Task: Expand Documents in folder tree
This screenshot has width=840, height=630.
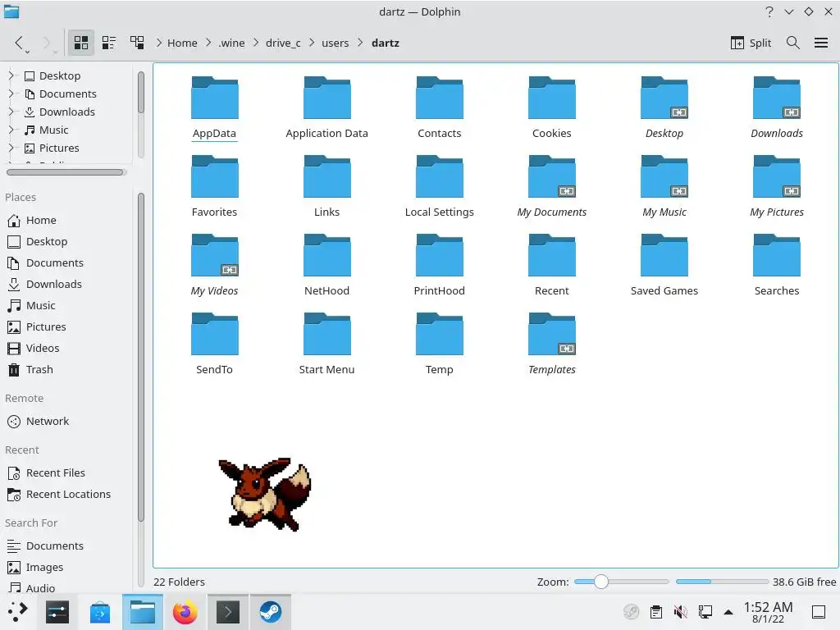Action: click(11, 94)
